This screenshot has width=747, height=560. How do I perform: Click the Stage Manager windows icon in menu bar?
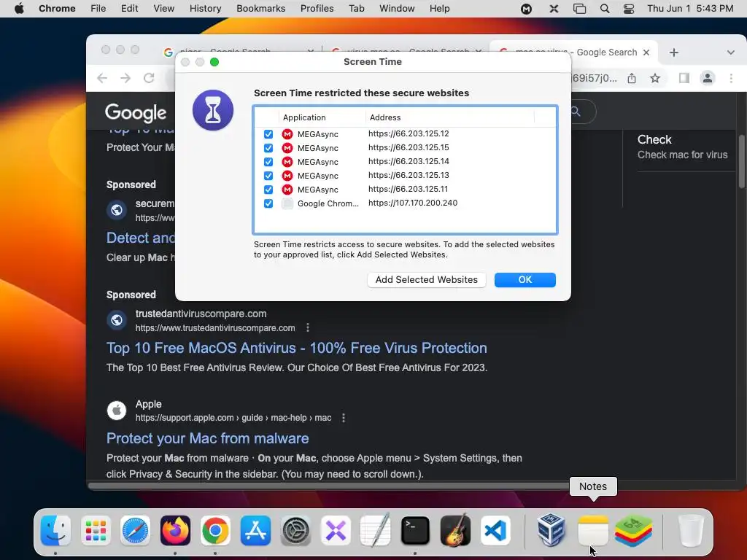(x=579, y=9)
